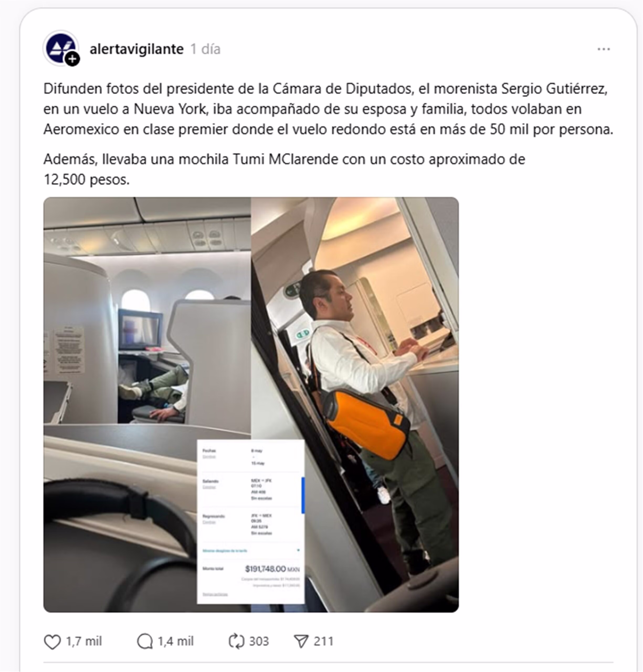The height and width of the screenshot is (672, 643).
Task: Open replies via the comment bubble icon
Action: point(145,642)
